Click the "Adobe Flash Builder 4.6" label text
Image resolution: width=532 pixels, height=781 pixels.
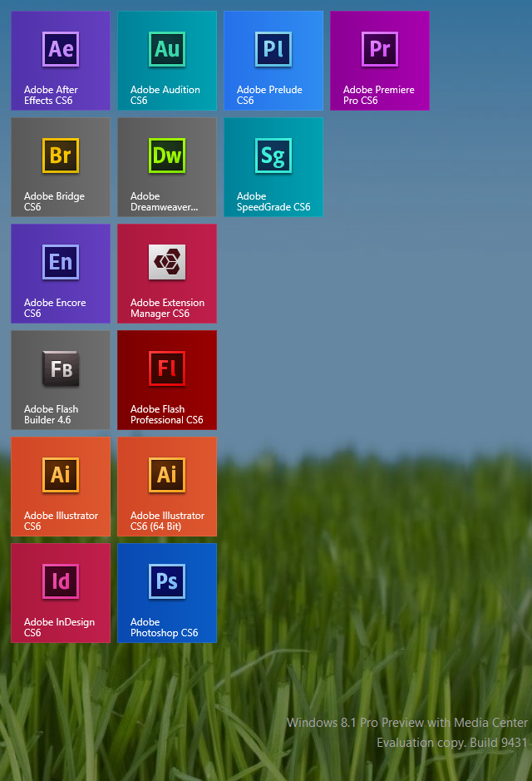click(52, 415)
